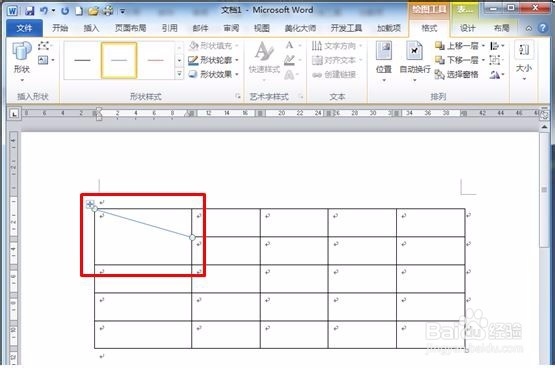Expand the shape styles gallery More arrow
The height and width of the screenshot is (368, 555).
[179, 74]
